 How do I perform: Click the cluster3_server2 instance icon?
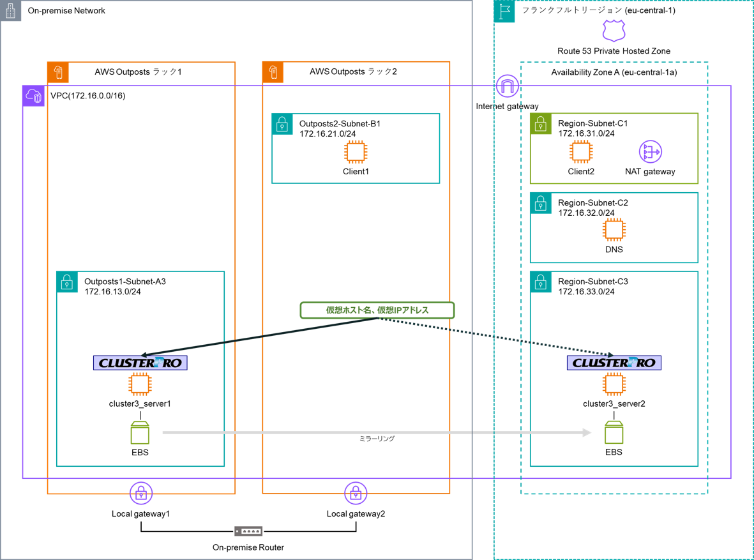[x=614, y=384]
